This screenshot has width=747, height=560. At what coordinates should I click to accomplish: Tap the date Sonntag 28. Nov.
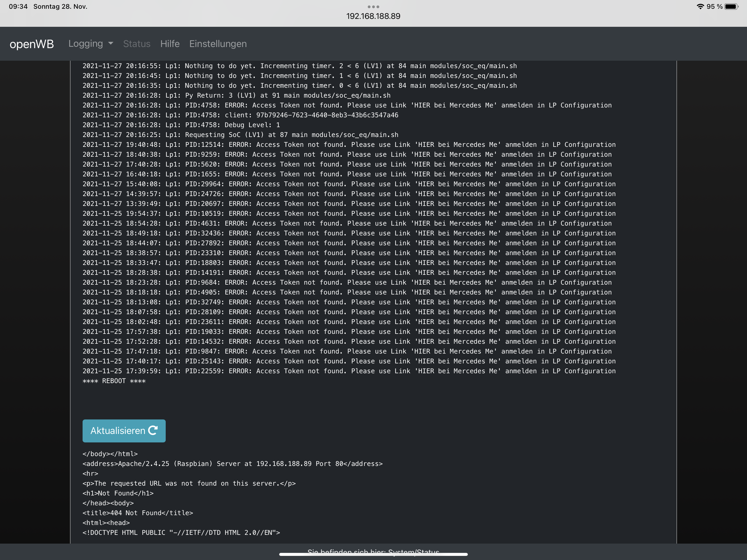click(60, 6)
